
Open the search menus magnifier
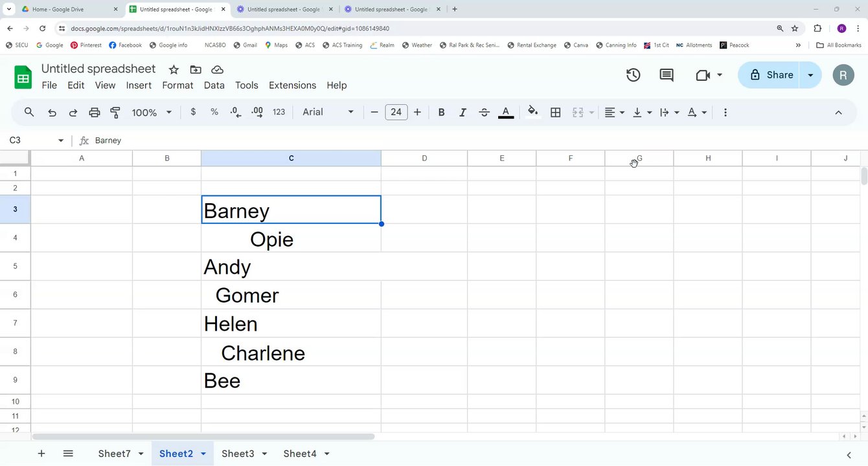[x=29, y=112]
